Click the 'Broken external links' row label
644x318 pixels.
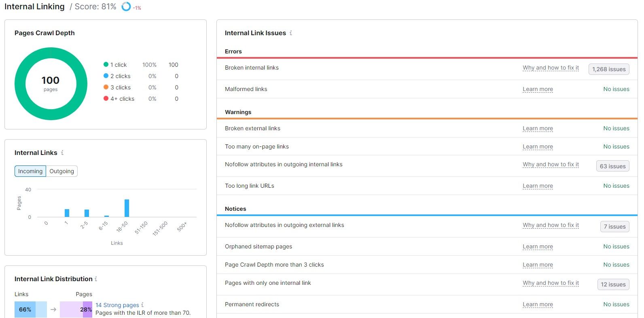252,128
